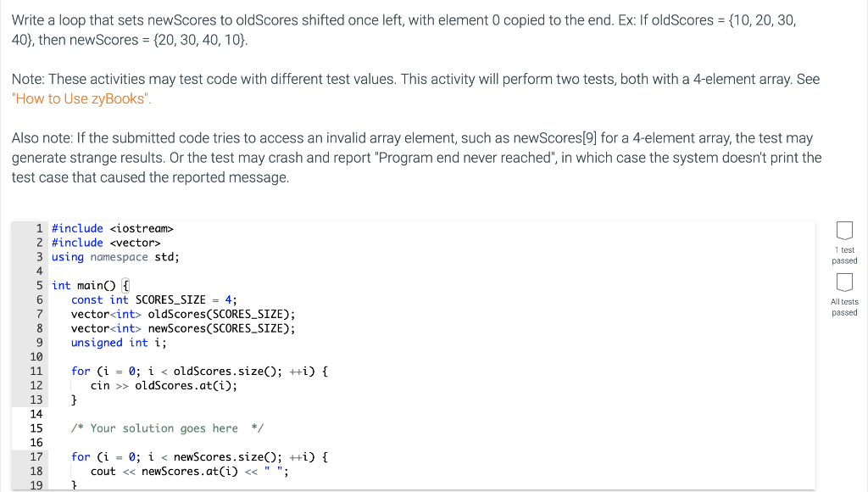Place cursor on empty editor line 14
The image size is (868, 492).
click(x=431, y=414)
